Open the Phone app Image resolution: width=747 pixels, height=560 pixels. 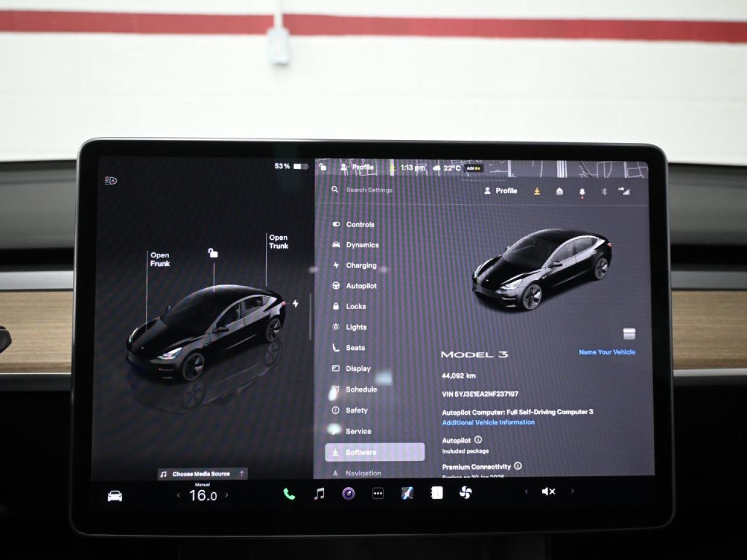click(289, 494)
